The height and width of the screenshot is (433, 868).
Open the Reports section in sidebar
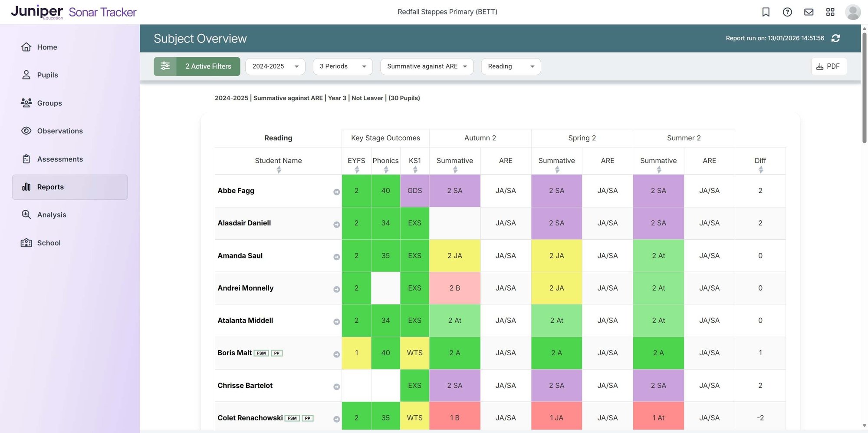(x=50, y=187)
